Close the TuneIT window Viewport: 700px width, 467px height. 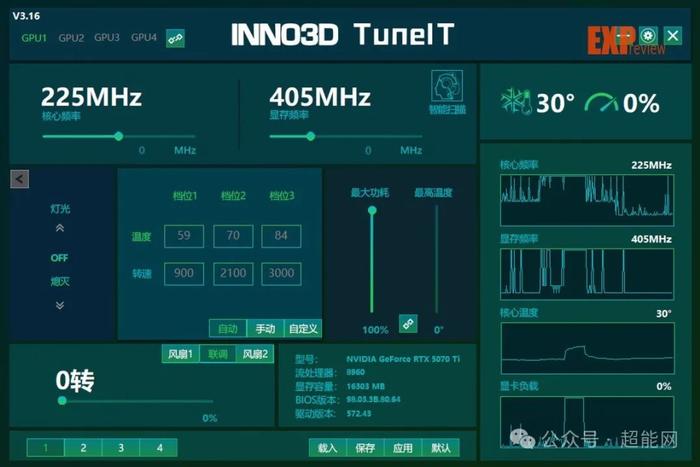[x=673, y=35]
